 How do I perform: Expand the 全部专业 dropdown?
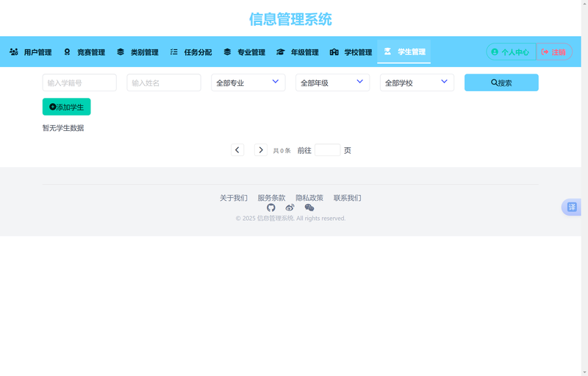[248, 82]
